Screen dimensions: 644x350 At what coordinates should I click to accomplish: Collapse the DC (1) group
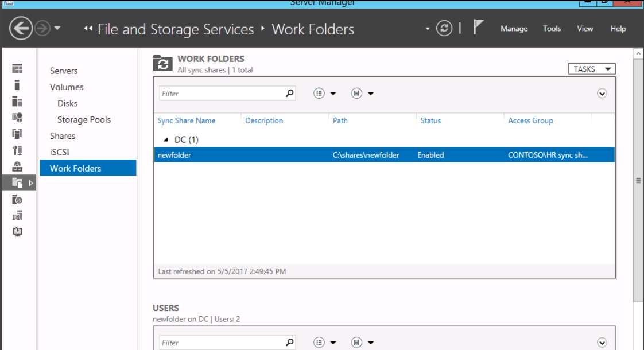click(166, 139)
